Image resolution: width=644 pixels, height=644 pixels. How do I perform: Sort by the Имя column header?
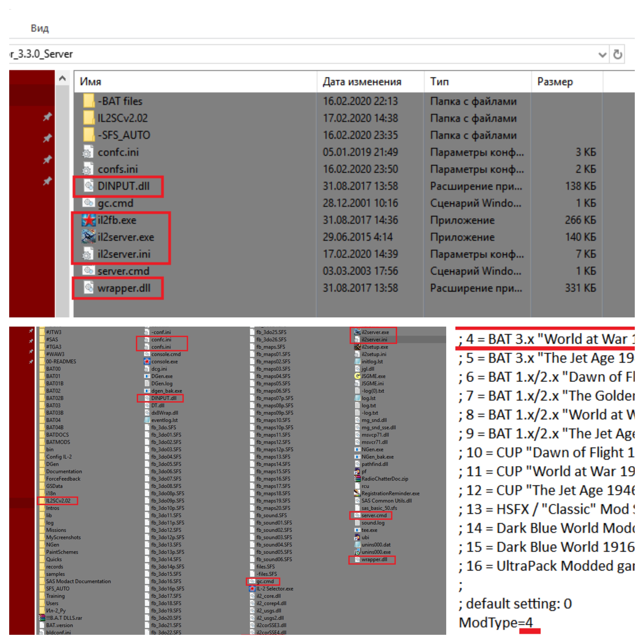91,82
